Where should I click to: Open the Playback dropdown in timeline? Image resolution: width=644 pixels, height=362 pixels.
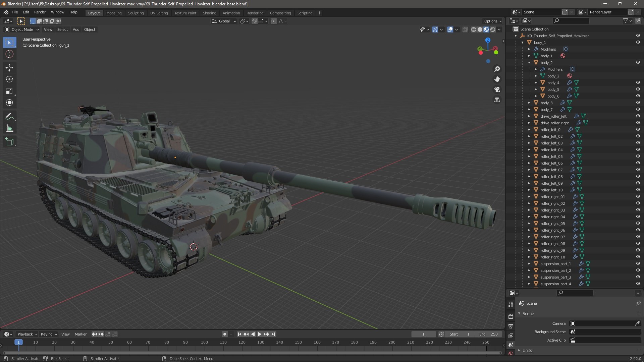click(x=27, y=334)
